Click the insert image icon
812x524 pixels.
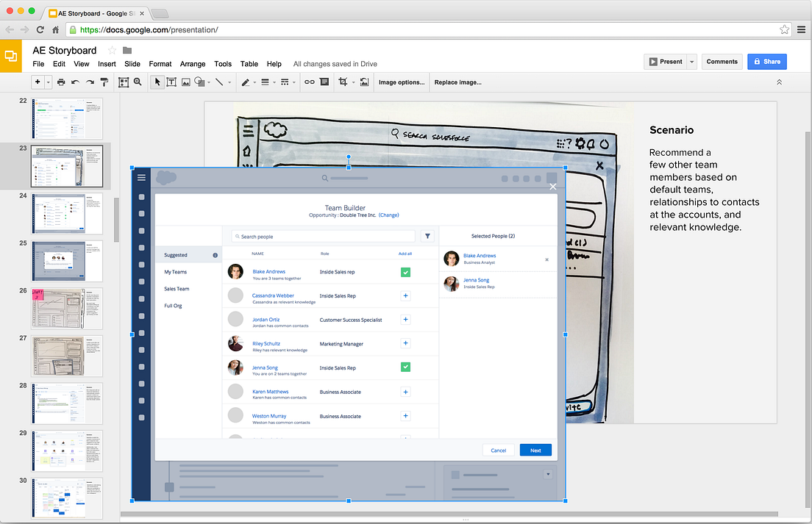186,82
